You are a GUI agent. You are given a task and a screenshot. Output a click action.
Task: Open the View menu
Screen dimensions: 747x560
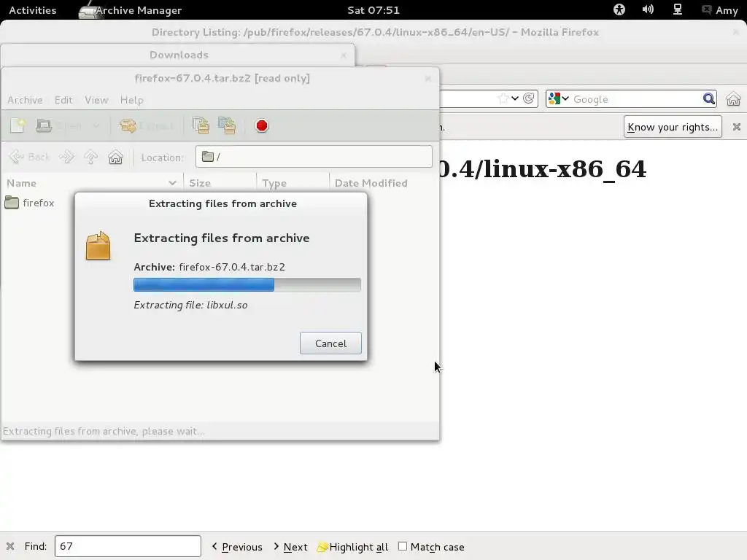[x=96, y=100]
